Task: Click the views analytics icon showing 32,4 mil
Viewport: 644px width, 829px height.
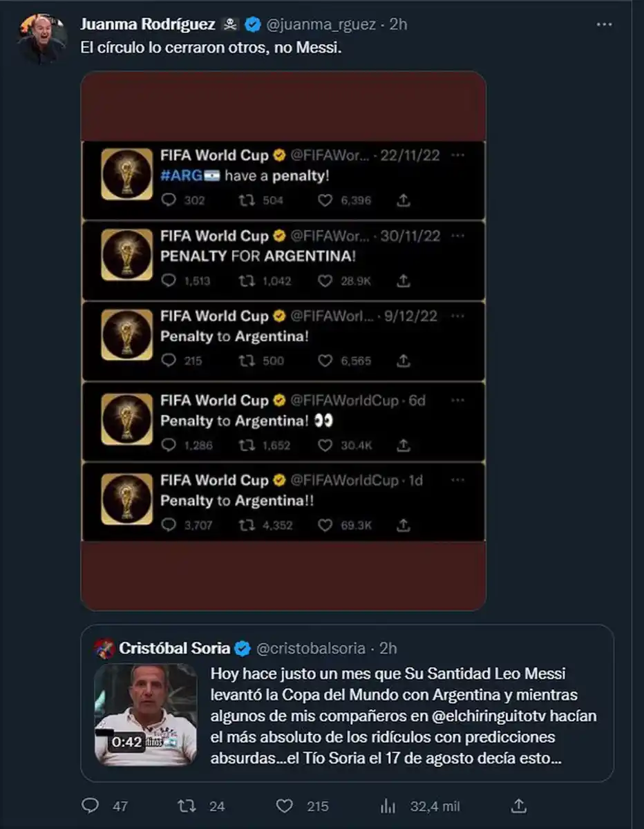Action: (x=387, y=806)
